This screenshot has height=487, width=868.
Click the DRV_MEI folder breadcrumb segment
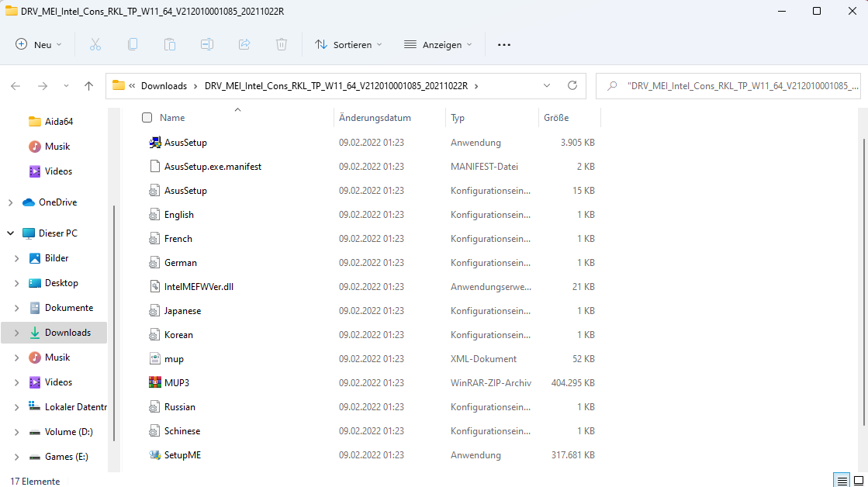point(336,86)
